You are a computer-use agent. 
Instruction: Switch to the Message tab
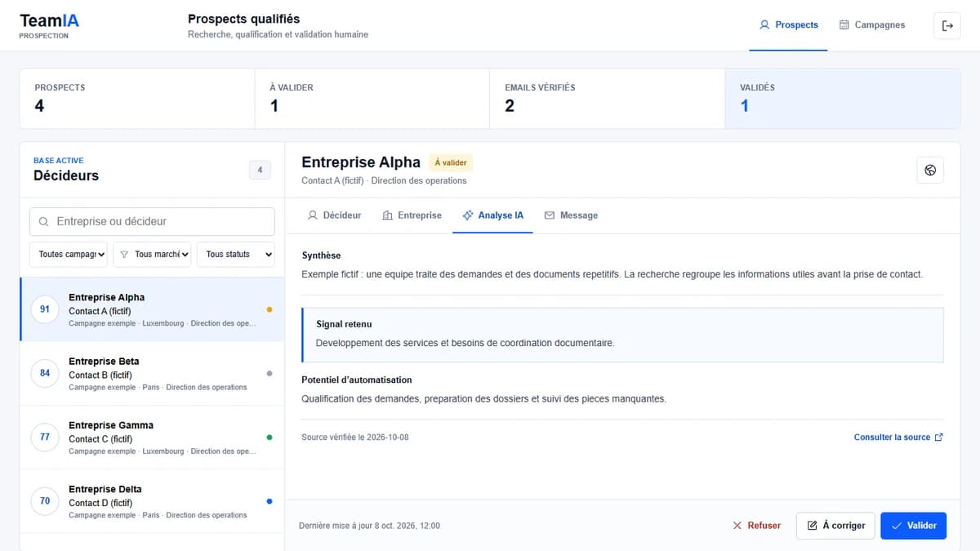point(571,216)
